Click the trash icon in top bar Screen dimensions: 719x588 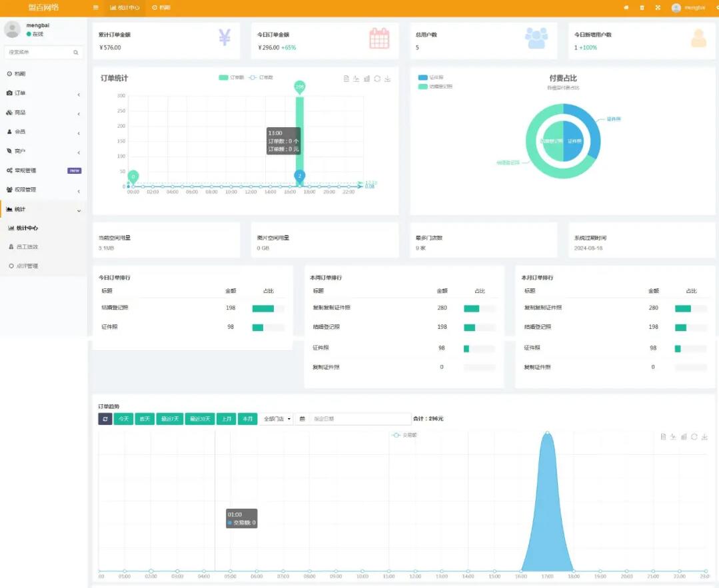(x=642, y=7)
